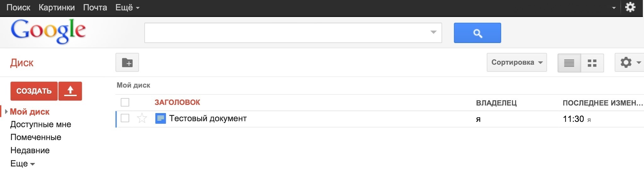Click the blue search magnifier button
This screenshot has width=644, height=179.
[x=477, y=33]
